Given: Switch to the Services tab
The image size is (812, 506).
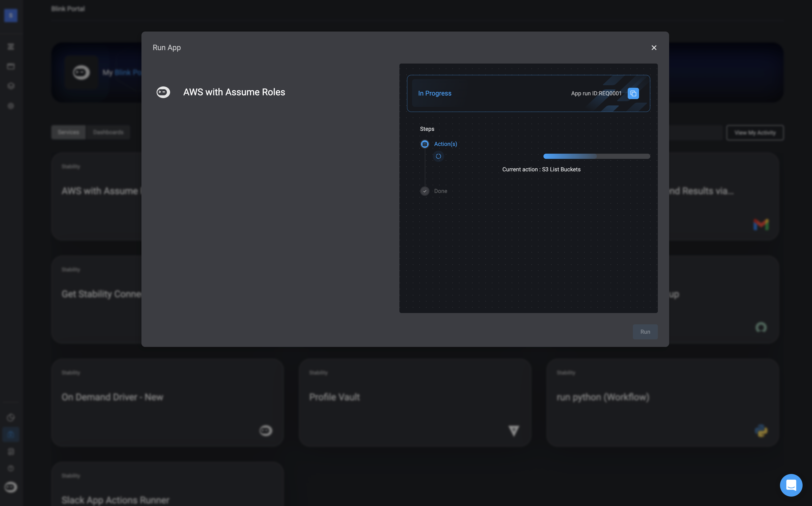Looking at the screenshot, I should [68, 132].
